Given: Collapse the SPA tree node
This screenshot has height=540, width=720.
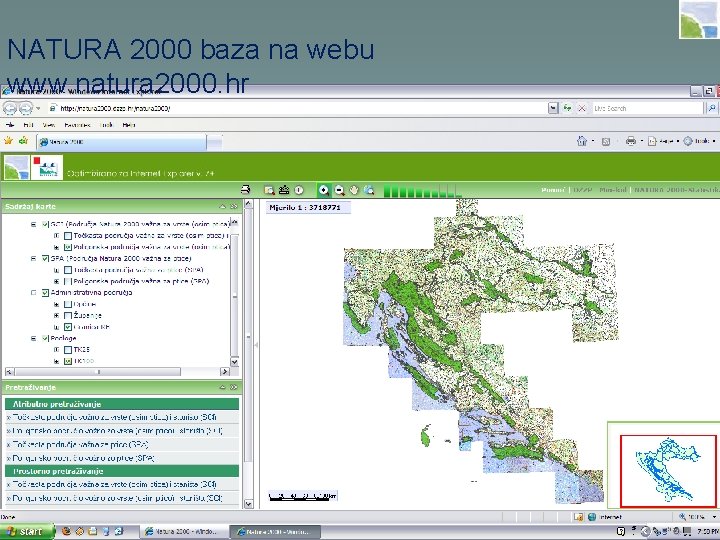Looking at the screenshot, I should tap(34, 259).
